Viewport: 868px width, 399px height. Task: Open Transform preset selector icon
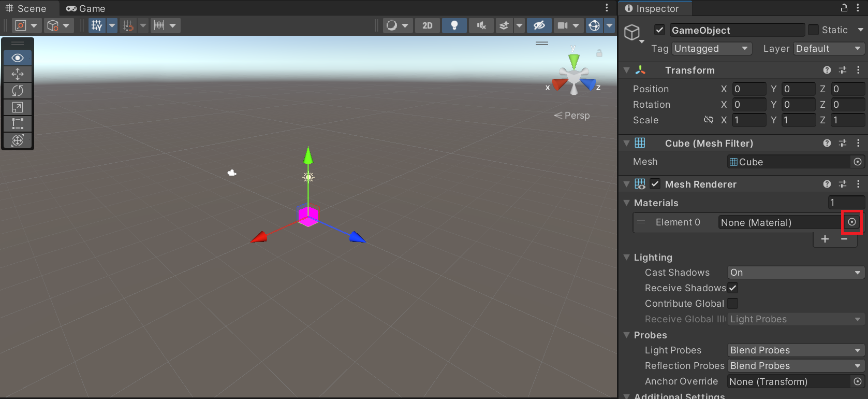click(x=843, y=70)
